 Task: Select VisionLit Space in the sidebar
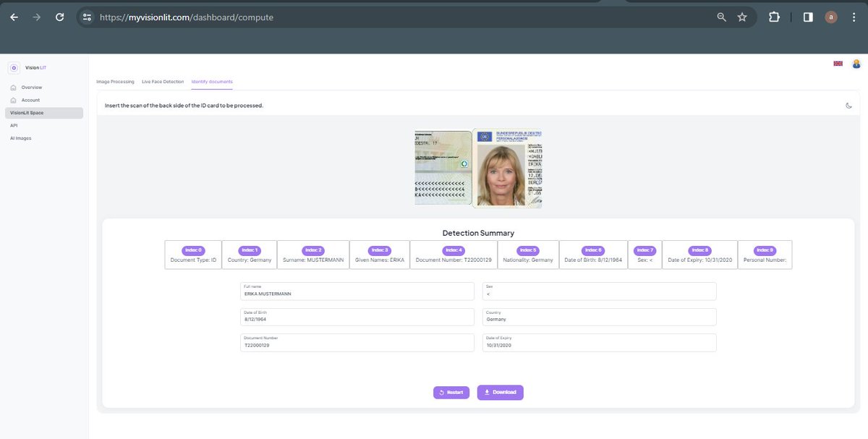point(43,113)
